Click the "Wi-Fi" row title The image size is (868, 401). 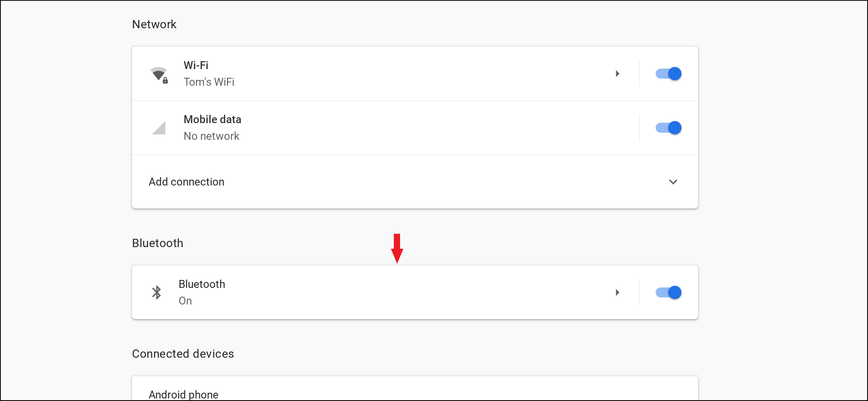196,65
